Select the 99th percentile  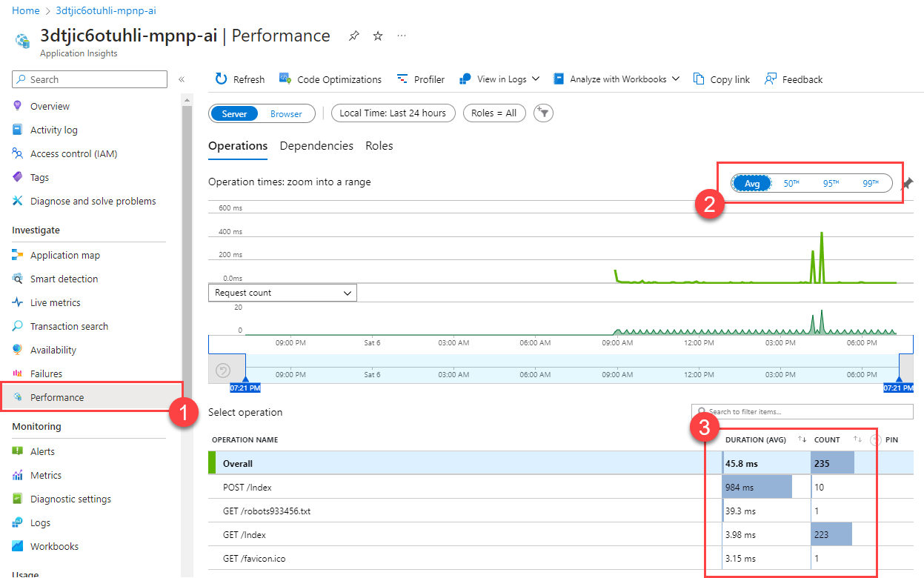coord(870,183)
